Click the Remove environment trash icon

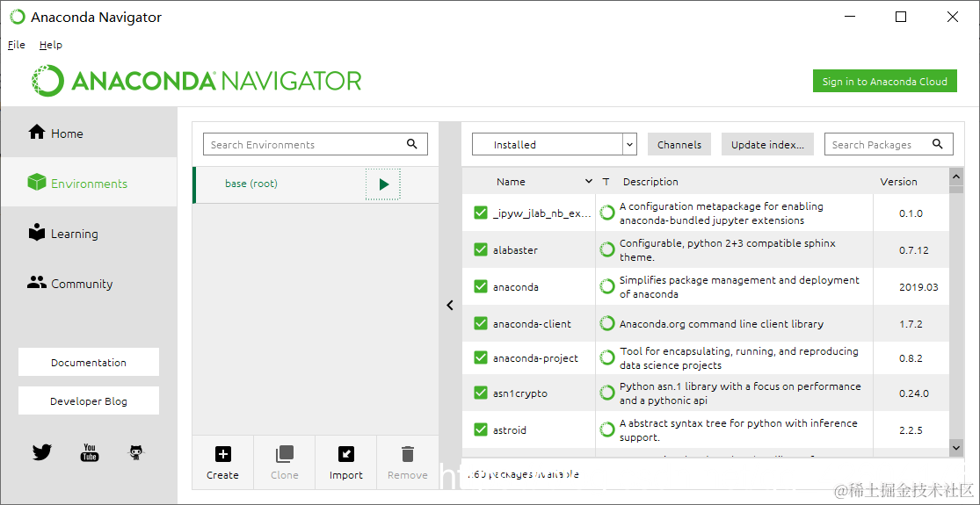point(408,454)
